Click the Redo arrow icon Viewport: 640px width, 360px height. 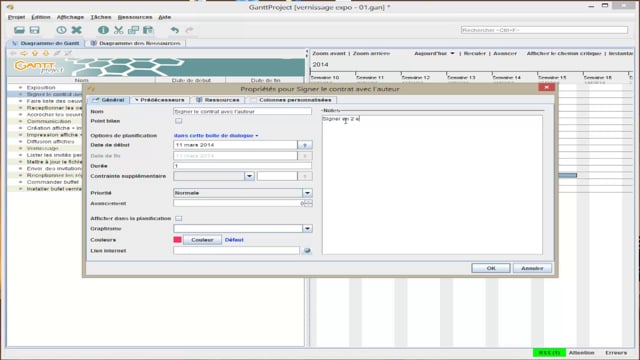[x=189, y=30]
